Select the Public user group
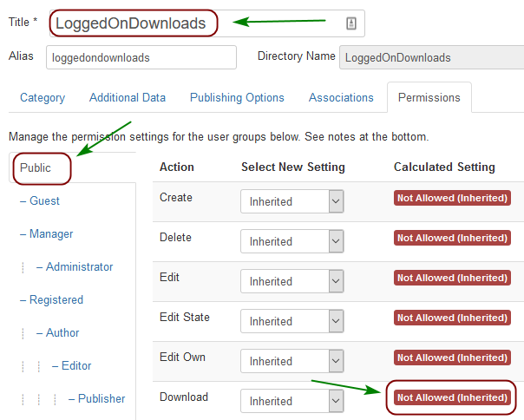This screenshot has width=524, height=420. pos(35,167)
